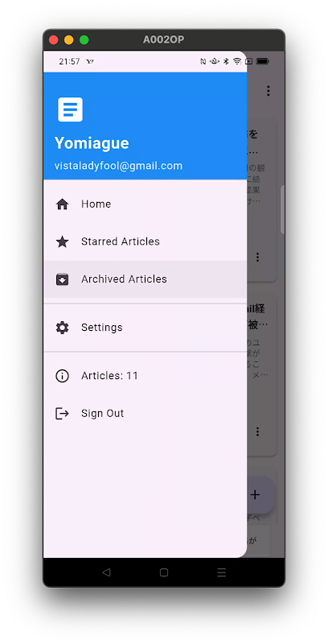Tap the Android recent apps button

point(221,572)
